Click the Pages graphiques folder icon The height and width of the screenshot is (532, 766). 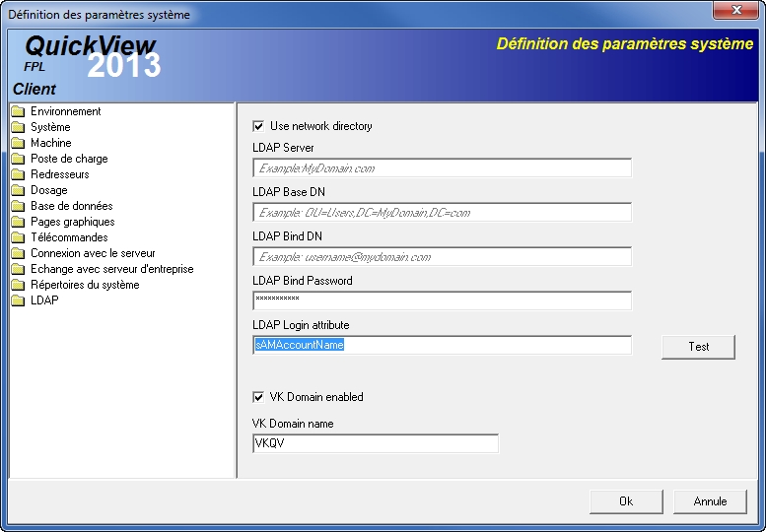pos(18,222)
